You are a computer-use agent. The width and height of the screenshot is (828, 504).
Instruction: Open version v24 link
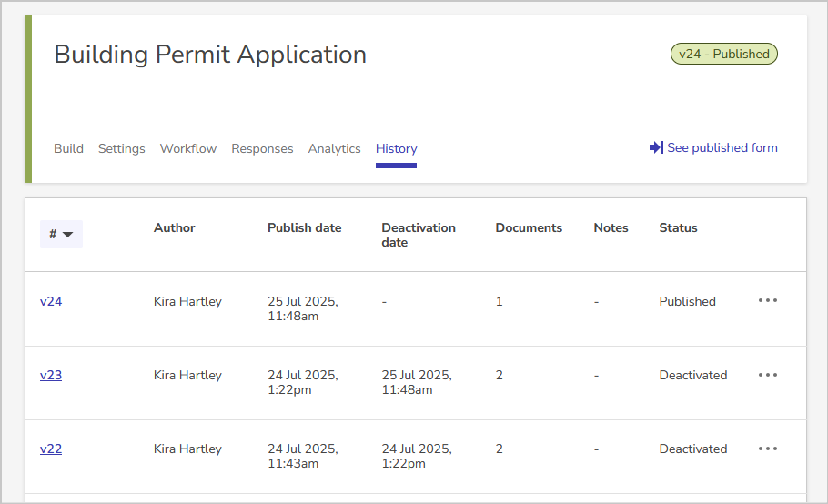[51, 301]
